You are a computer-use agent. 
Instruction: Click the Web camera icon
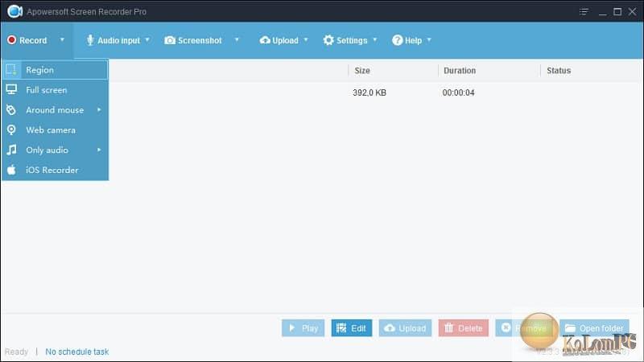pyautogui.click(x=11, y=130)
